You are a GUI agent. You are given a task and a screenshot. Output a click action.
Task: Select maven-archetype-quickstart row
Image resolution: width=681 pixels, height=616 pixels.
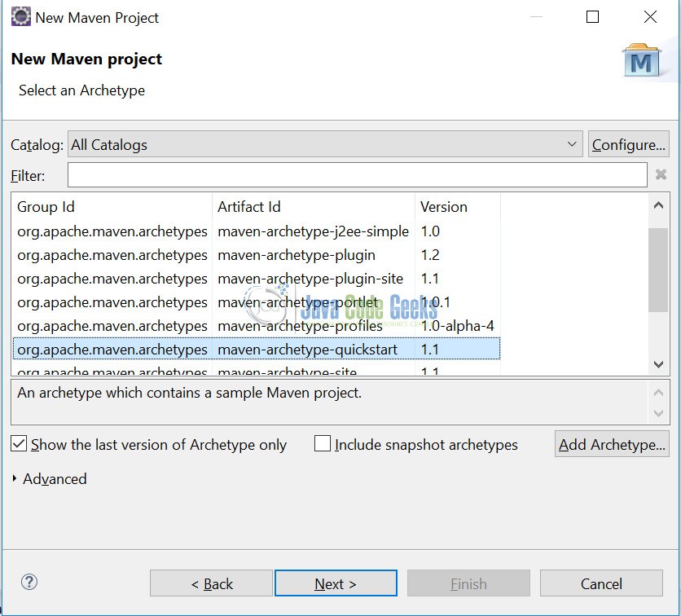tap(257, 350)
